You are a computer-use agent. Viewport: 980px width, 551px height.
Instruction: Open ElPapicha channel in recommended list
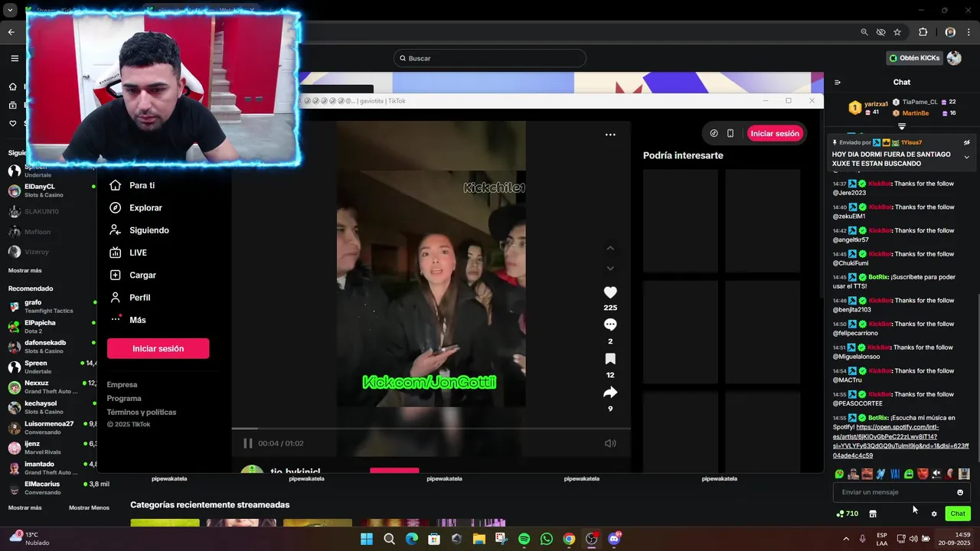50,327
